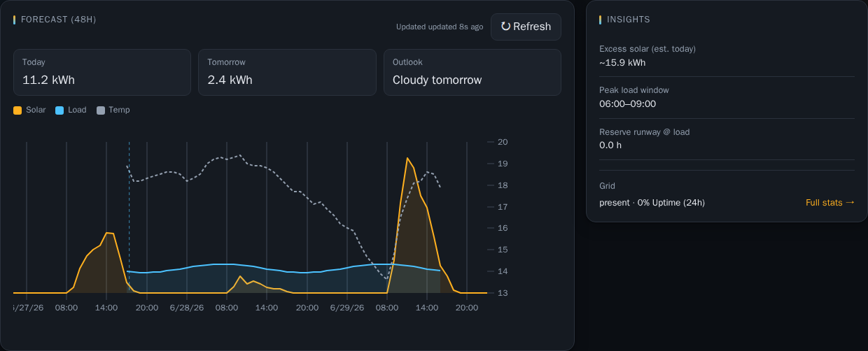Image resolution: width=868 pixels, height=351 pixels.
Task: Select the Today 11.2 kWh card
Action: click(102, 72)
